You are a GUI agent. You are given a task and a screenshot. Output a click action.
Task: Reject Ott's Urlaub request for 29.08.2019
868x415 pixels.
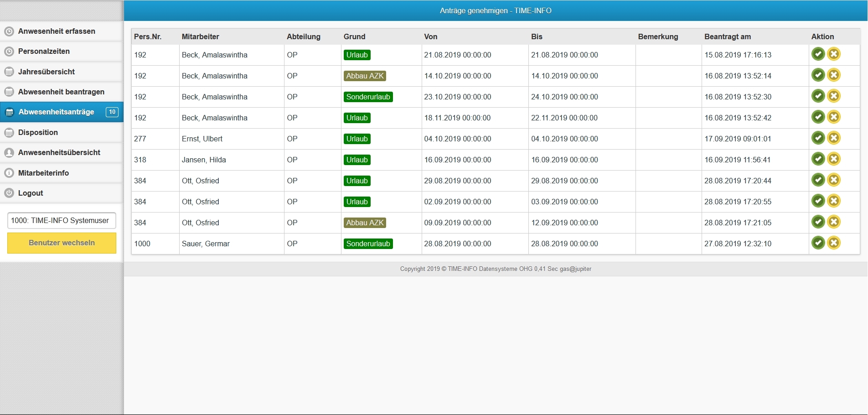pos(834,180)
